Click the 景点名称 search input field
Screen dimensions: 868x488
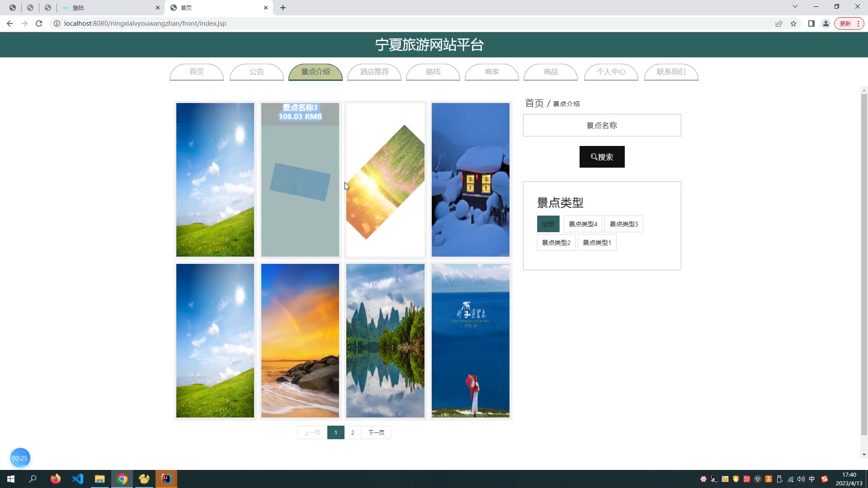[602, 125]
